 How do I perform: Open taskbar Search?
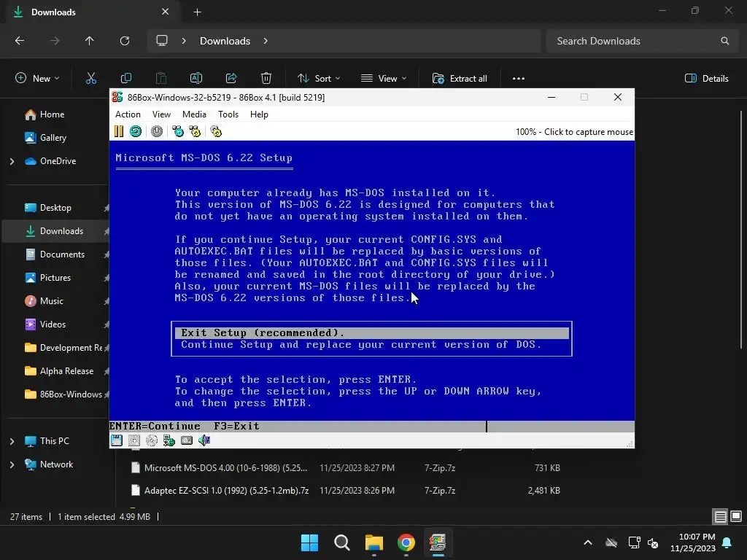(342, 542)
